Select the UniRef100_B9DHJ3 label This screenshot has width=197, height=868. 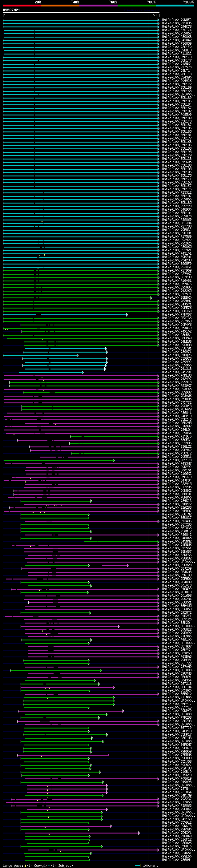(x=177, y=50)
